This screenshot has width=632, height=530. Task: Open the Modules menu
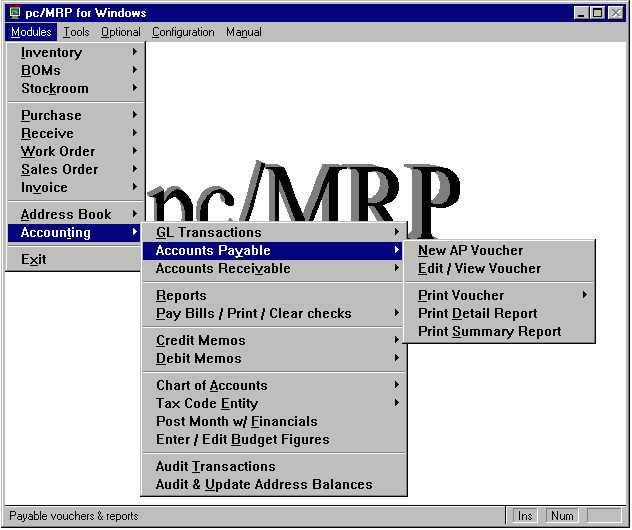(31, 32)
